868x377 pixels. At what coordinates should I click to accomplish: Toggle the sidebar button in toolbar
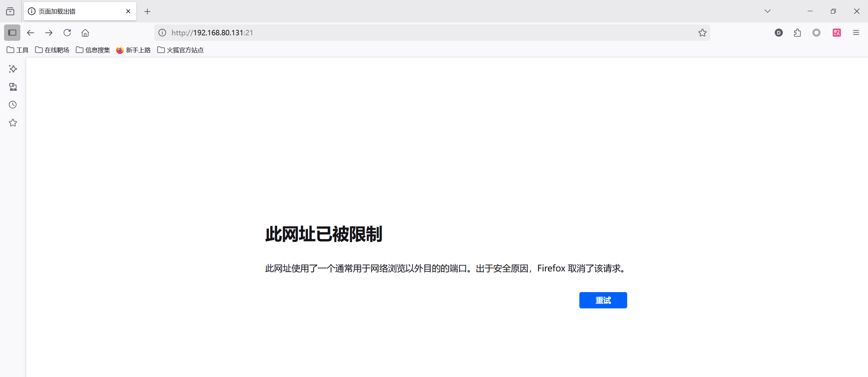[12, 33]
